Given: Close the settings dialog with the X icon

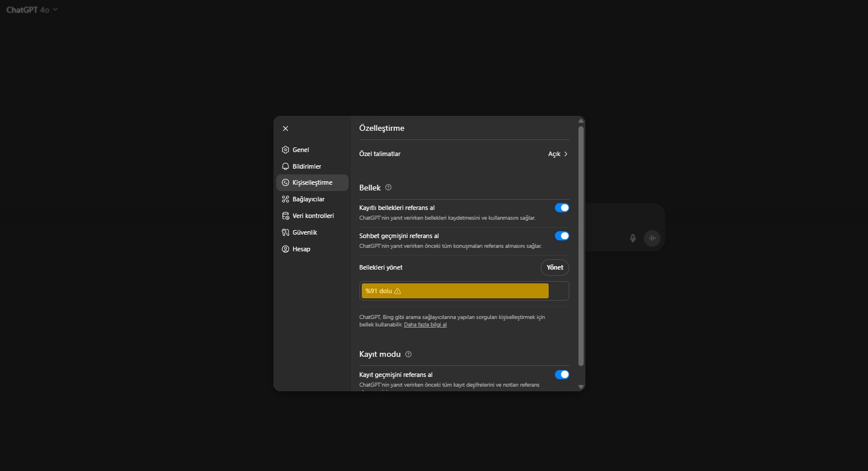Looking at the screenshot, I should 286,129.
